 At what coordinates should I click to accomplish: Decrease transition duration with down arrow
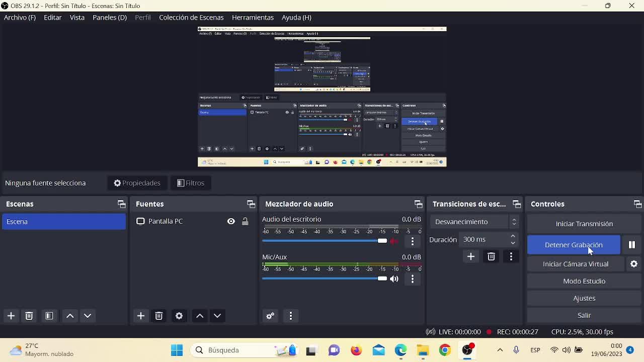(x=513, y=243)
